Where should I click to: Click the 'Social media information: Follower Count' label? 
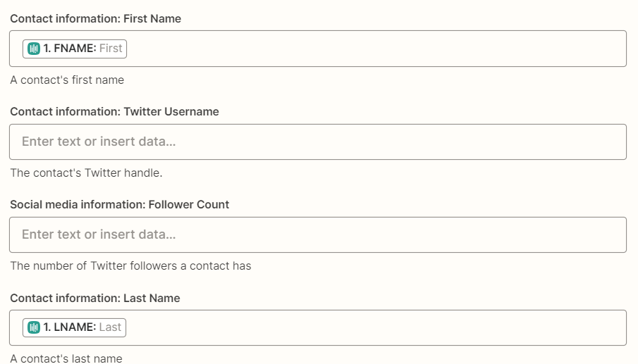click(120, 204)
